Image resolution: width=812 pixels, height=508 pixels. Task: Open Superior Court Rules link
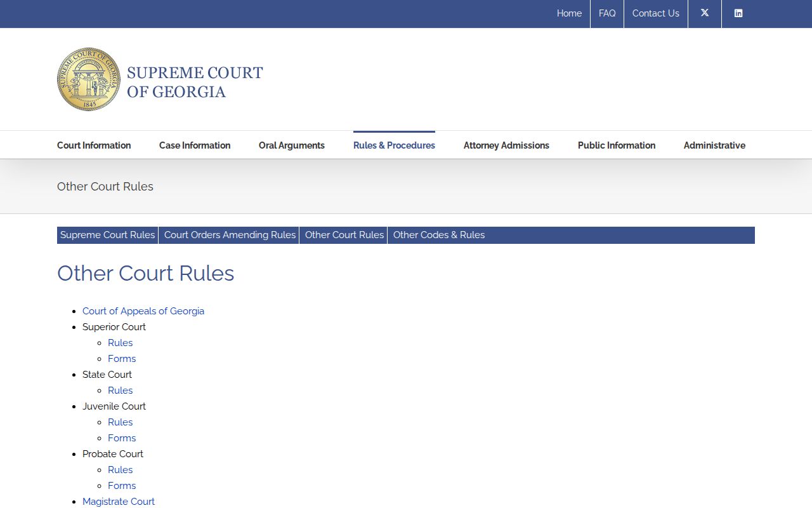pos(121,343)
